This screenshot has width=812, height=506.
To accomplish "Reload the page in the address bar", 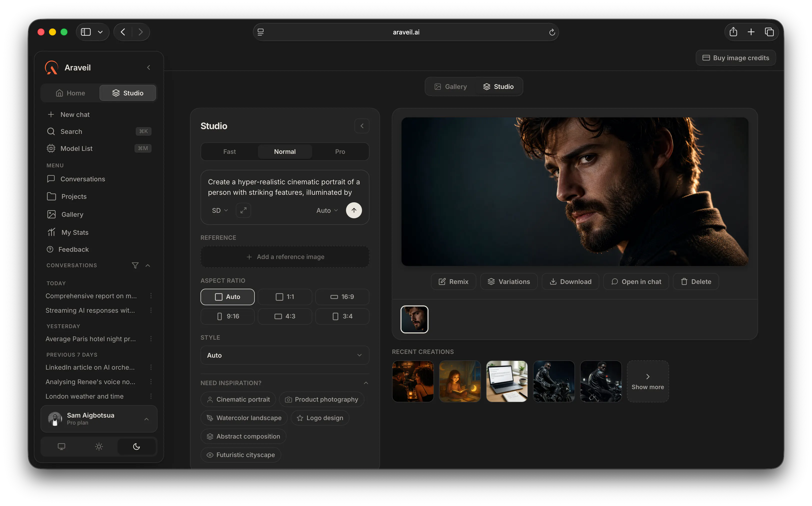I will point(552,32).
